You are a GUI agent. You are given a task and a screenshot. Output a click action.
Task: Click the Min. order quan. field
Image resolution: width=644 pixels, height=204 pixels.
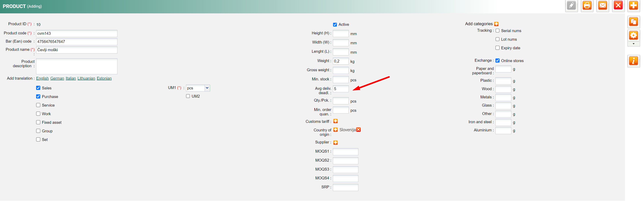341,110
